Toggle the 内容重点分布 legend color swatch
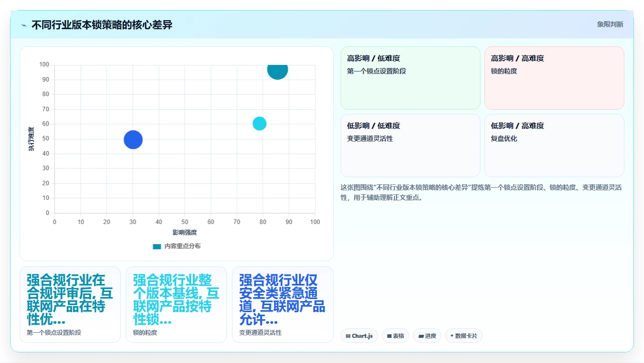 point(157,246)
